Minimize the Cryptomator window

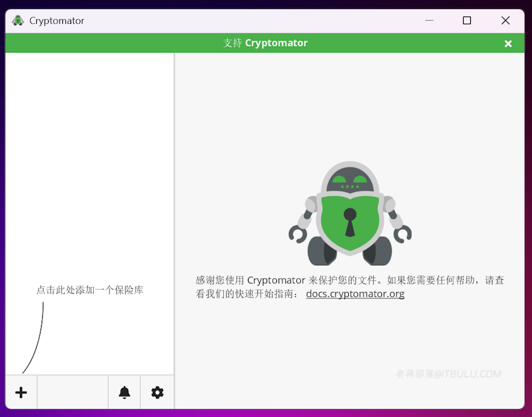point(429,21)
